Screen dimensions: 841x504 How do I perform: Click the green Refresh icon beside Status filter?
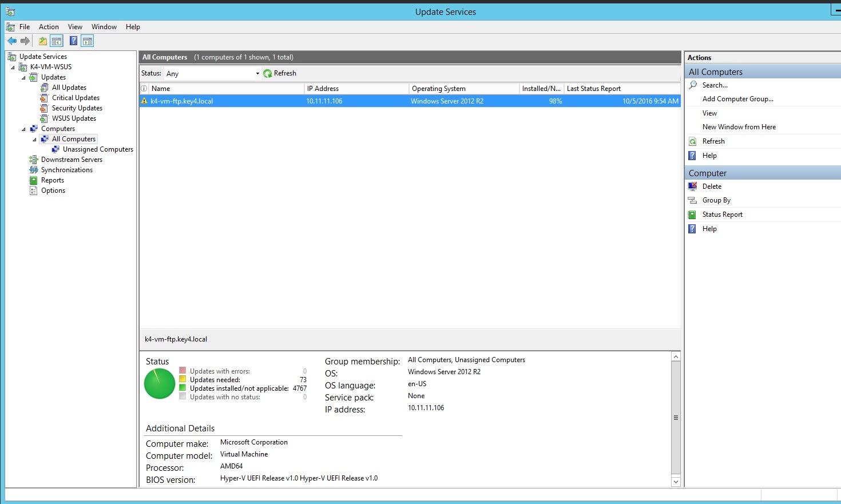point(267,73)
